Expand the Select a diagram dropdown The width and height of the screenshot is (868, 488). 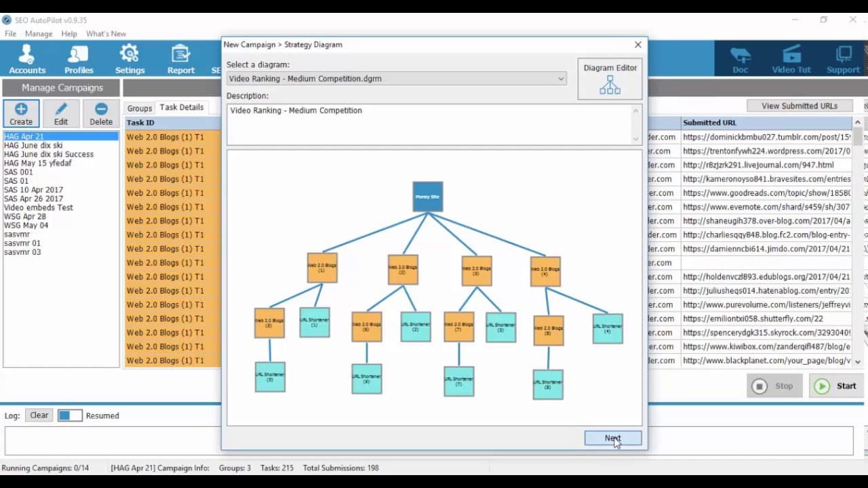397,79
